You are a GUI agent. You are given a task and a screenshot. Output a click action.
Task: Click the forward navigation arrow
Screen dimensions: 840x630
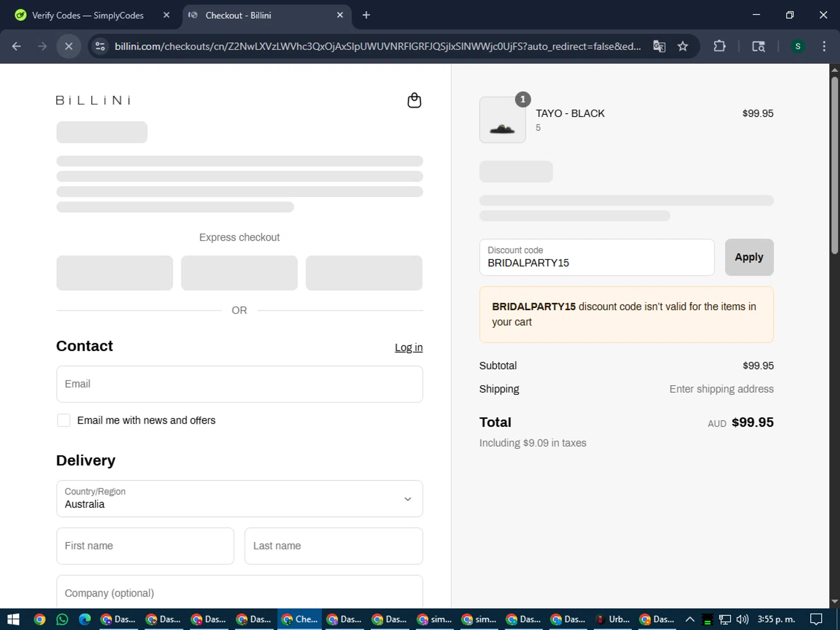pyautogui.click(x=43, y=46)
